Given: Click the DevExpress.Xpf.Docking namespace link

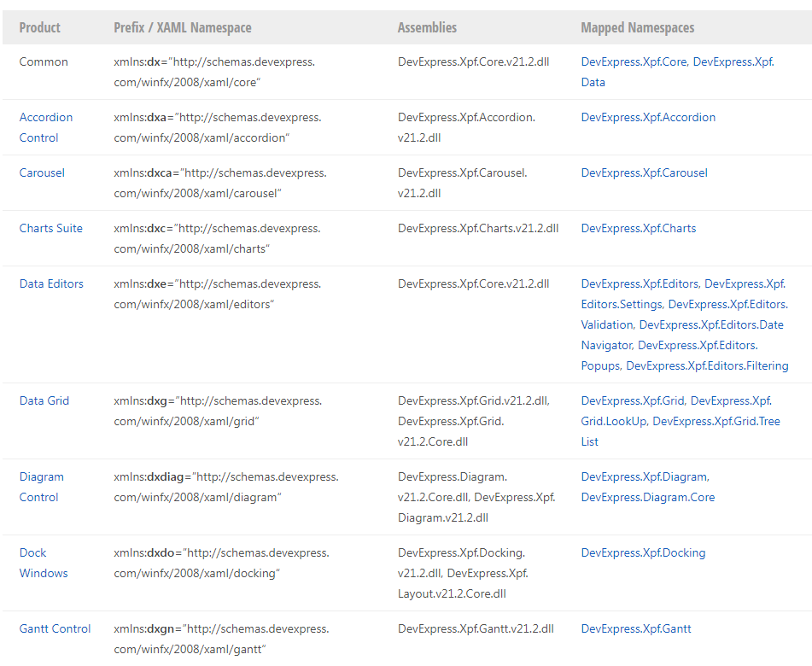Looking at the screenshot, I should [643, 553].
